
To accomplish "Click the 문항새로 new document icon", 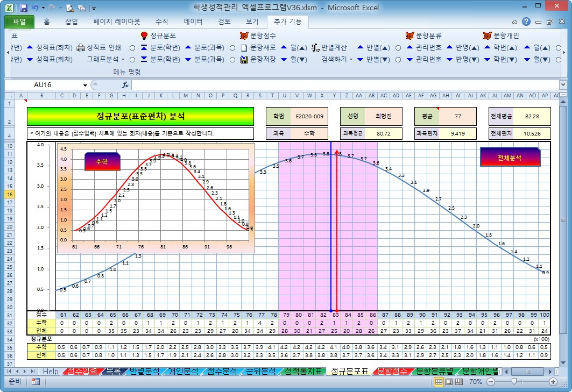I will 244,48.
